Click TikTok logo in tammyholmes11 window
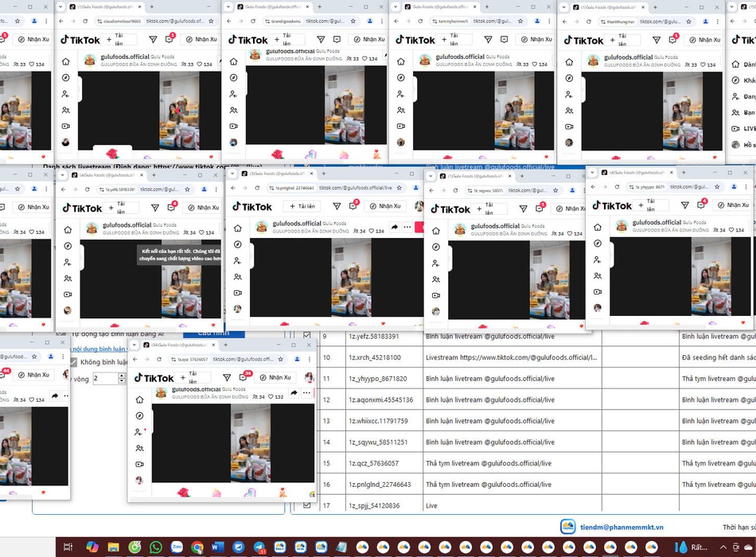The height and width of the screenshot is (557, 756). click(416, 40)
